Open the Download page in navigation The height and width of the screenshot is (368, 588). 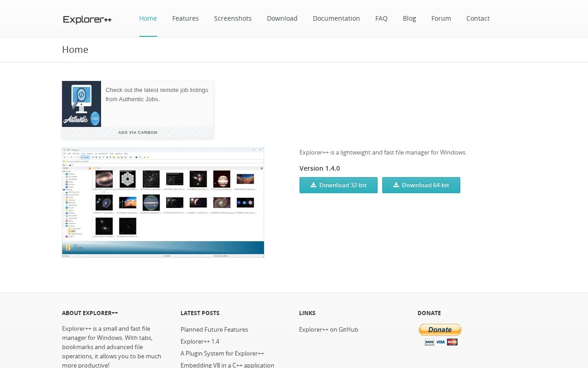pos(282,18)
